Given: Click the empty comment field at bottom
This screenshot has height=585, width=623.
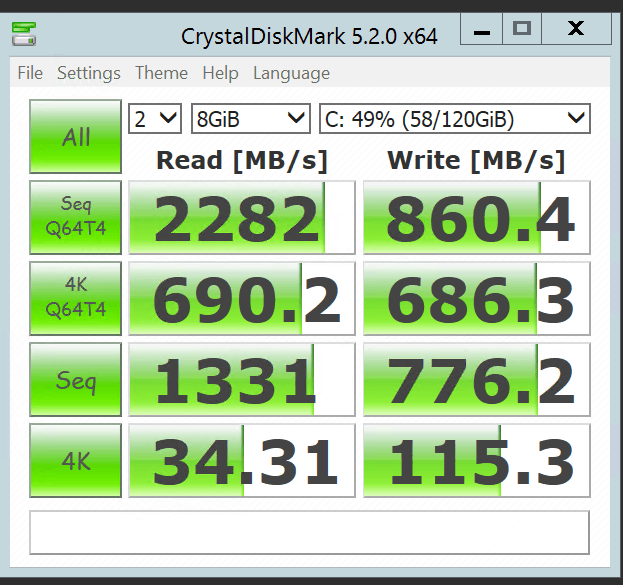Looking at the screenshot, I should (310, 533).
